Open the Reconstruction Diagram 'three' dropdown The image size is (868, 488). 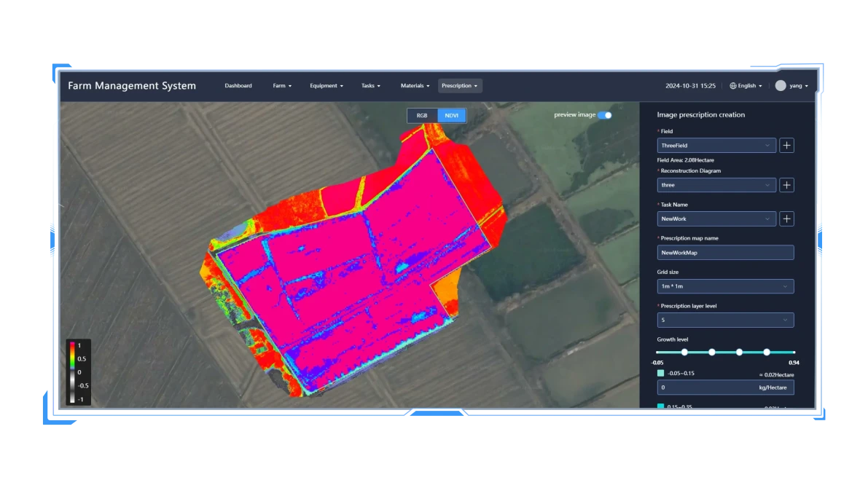(716, 185)
